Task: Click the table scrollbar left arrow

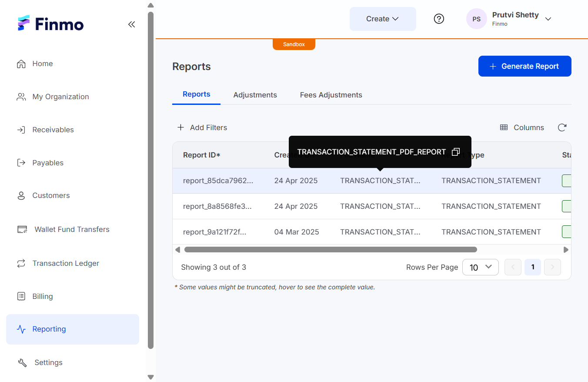Action: 177,250
